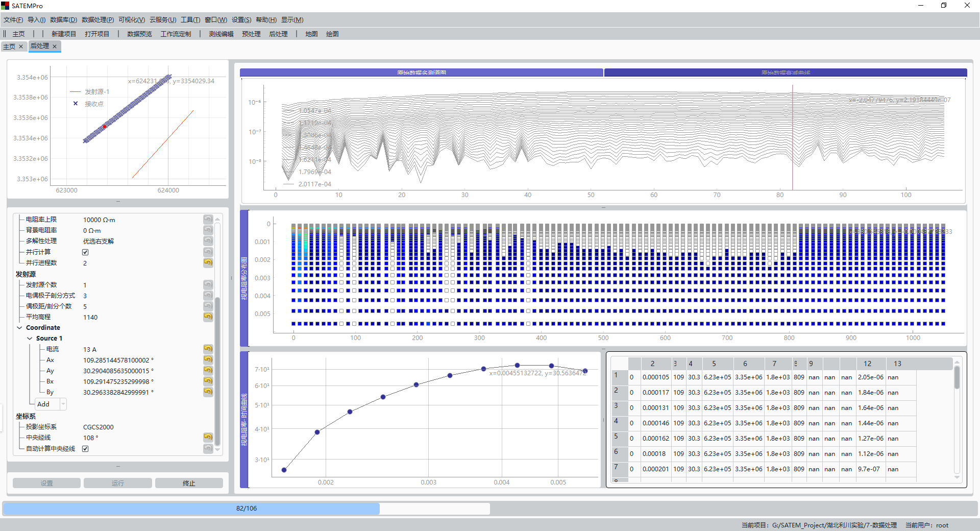
Task: Click the 82/106 progress bar
Action: (x=246, y=509)
